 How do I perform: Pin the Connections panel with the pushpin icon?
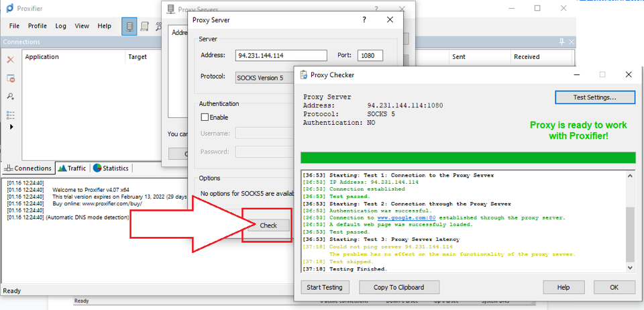(562, 42)
